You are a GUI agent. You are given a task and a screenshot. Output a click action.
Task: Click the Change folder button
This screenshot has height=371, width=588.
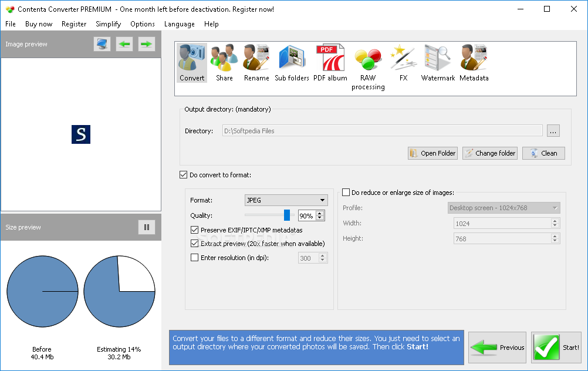click(490, 153)
